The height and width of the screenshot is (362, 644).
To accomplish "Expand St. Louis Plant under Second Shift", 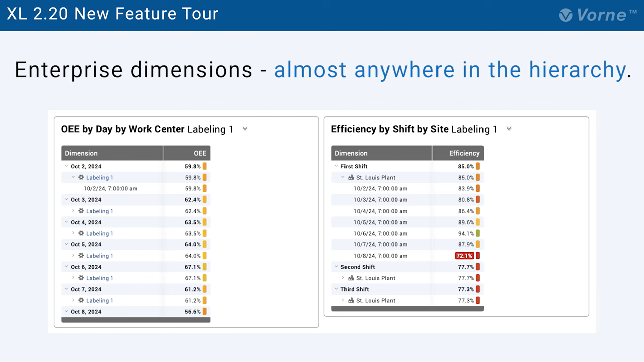I will (343, 278).
